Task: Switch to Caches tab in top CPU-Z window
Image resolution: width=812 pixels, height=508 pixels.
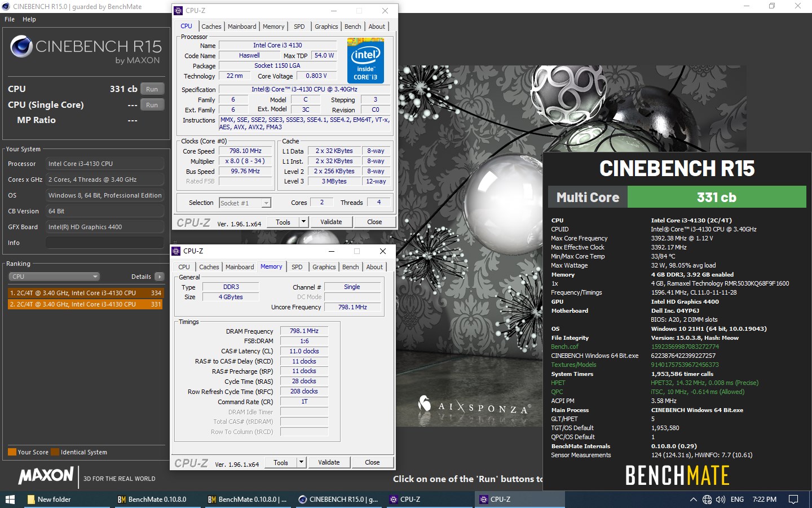Action: click(x=211, y=27)
